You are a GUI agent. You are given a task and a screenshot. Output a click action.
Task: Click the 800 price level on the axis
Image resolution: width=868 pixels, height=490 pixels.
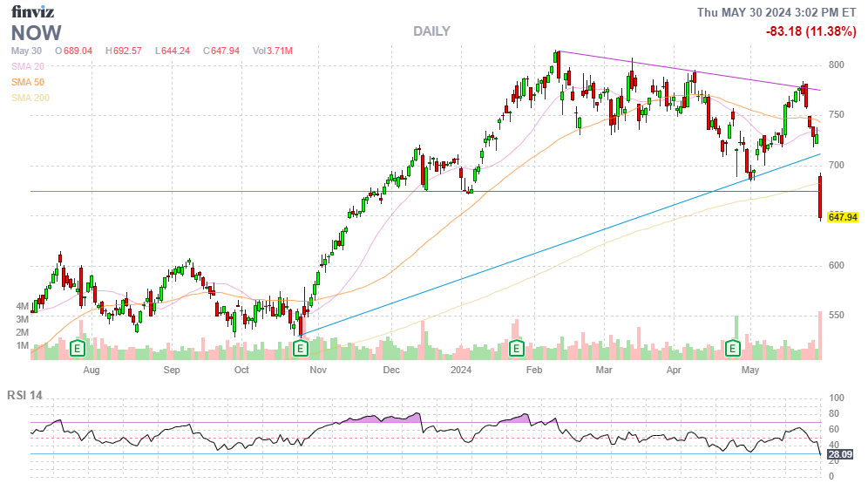click(x=837, y=65)
